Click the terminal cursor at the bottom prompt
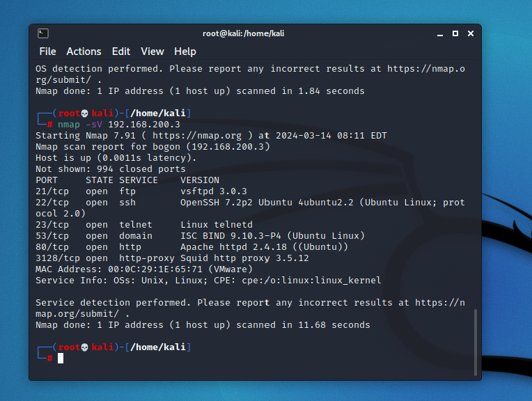 coord(61,359)
